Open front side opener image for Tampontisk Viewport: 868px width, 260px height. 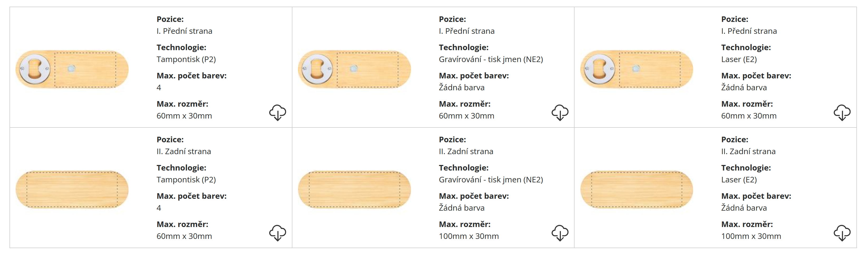tap(72, 69)
